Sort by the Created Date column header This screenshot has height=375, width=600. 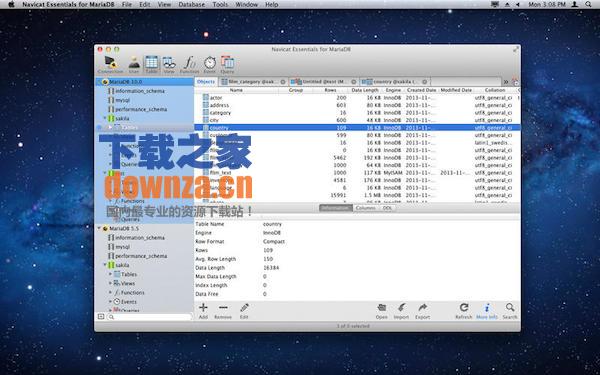421,90
